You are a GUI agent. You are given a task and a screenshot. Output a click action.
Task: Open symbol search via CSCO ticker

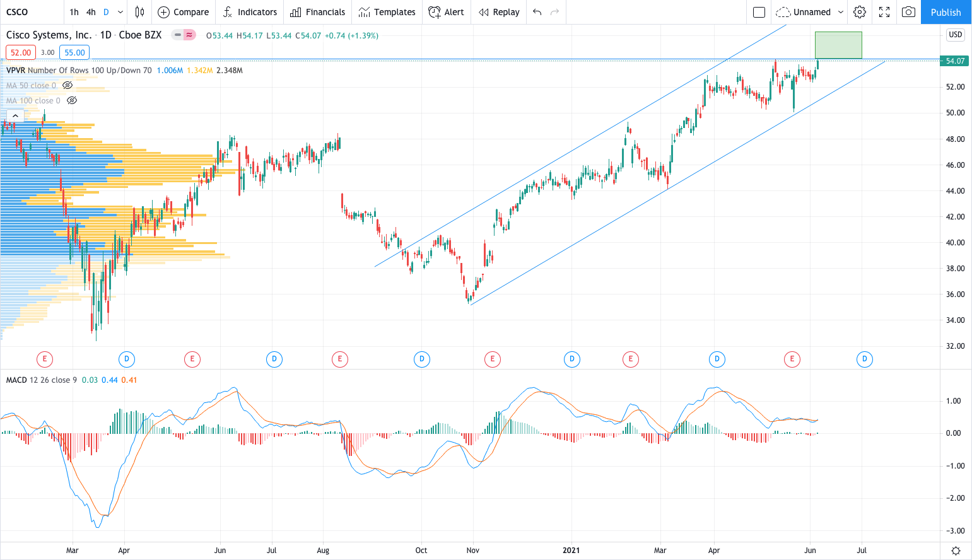(x=17, y=12)
